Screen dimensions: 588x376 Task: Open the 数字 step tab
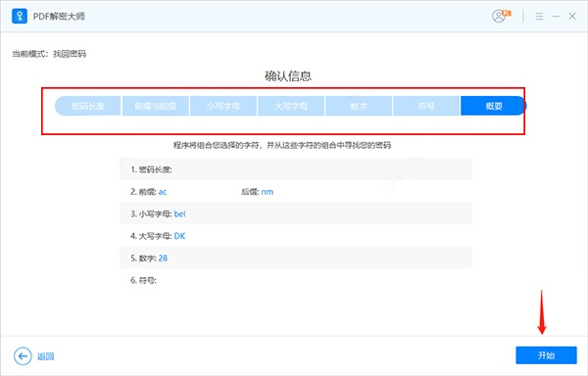point(359,106)
